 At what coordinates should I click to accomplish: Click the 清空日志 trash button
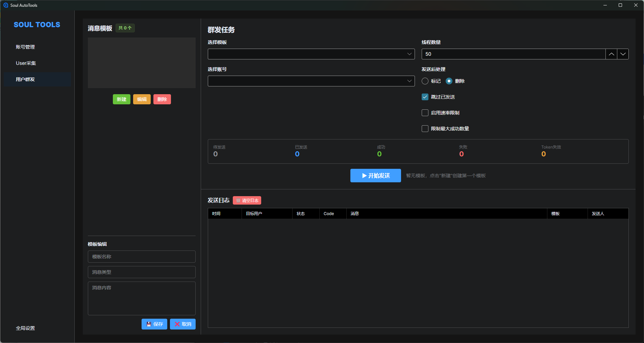pyautogui.click(x=247, y=201)
